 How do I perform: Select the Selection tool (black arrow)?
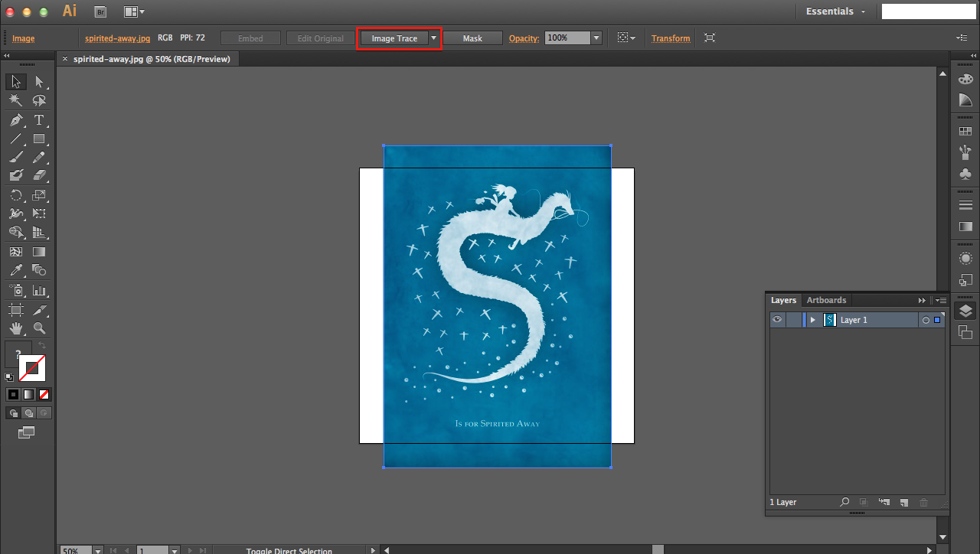[x=16, y=82]
